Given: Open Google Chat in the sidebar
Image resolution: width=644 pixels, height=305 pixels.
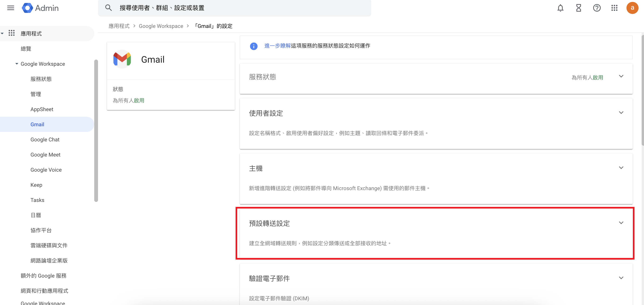Looking at the screenshot, I should tap(45, 139).
